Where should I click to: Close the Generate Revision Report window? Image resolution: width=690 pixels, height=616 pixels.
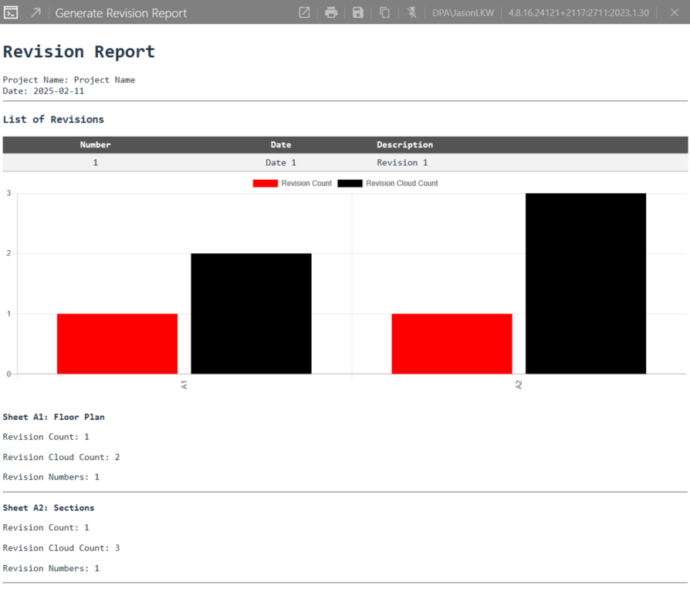coord(674,12)
